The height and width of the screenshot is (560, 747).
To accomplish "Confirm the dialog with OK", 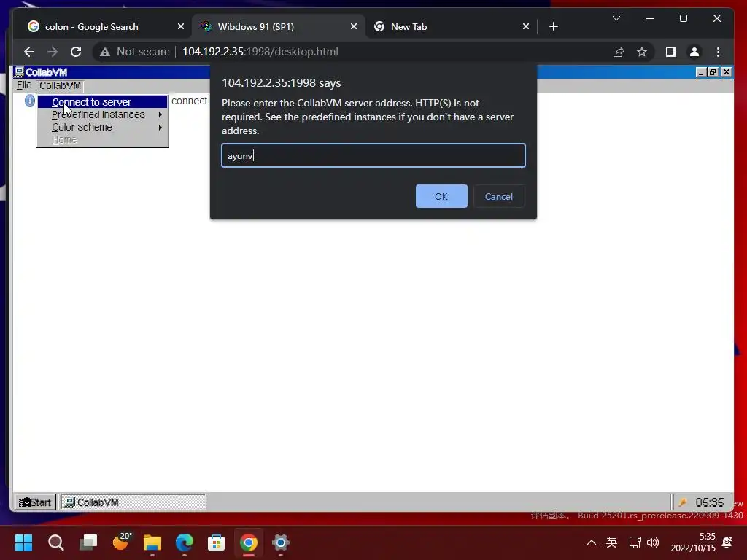I will click(441, 196).
